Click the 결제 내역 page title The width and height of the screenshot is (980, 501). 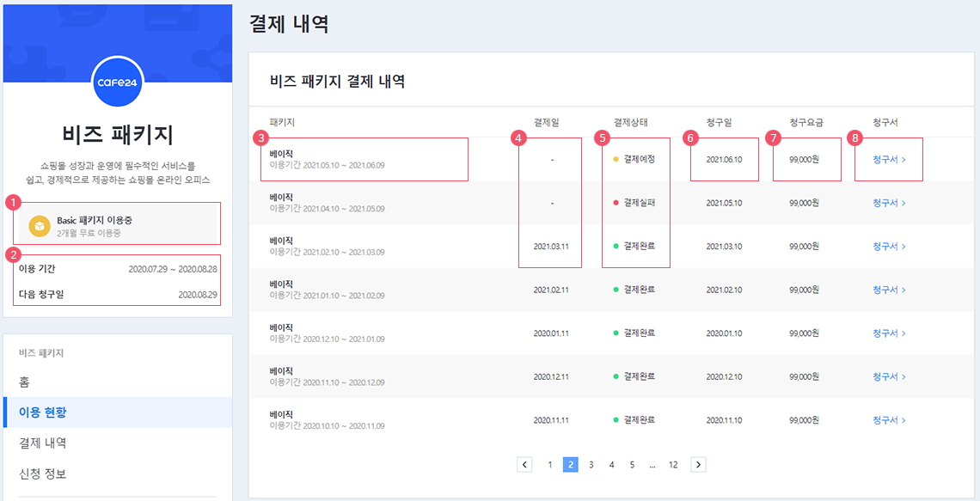click(289, 24)
